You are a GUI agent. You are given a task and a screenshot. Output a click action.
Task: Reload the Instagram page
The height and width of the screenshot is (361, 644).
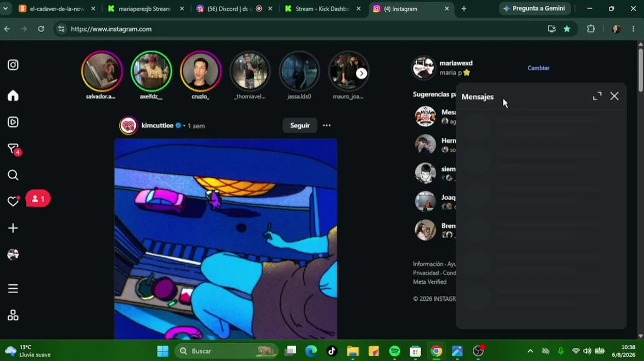point(41,29)
